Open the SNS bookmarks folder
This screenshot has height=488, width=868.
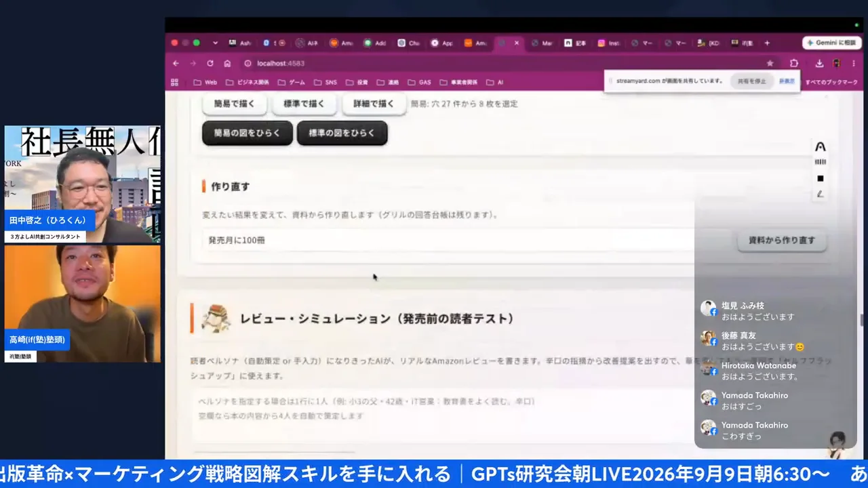325,82
